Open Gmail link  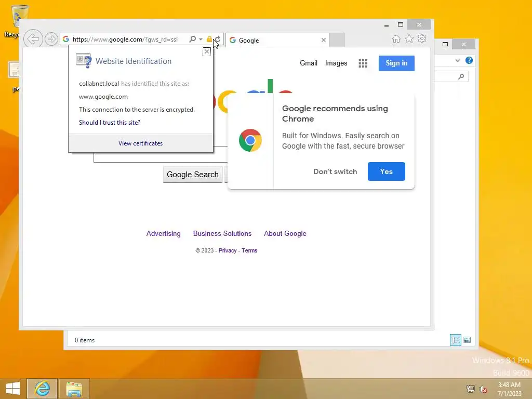[x=309, y=63]
